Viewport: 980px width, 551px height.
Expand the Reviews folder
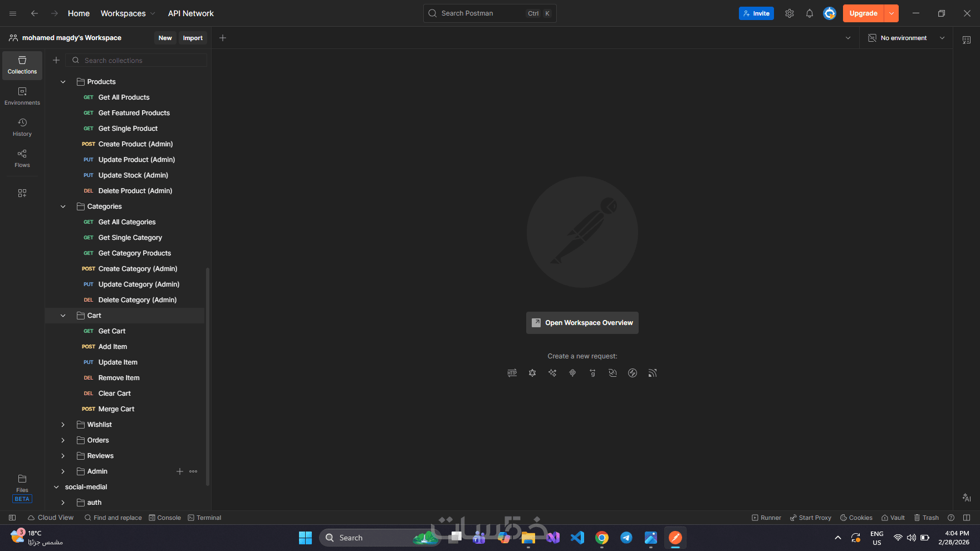tap(63, 456)
